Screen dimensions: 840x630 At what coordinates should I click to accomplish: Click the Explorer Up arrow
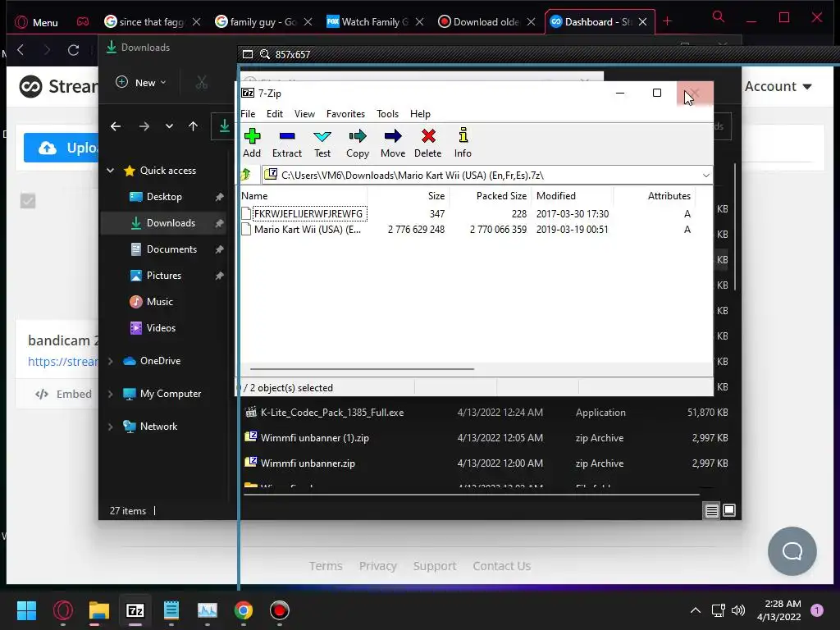tap(193, 126)
